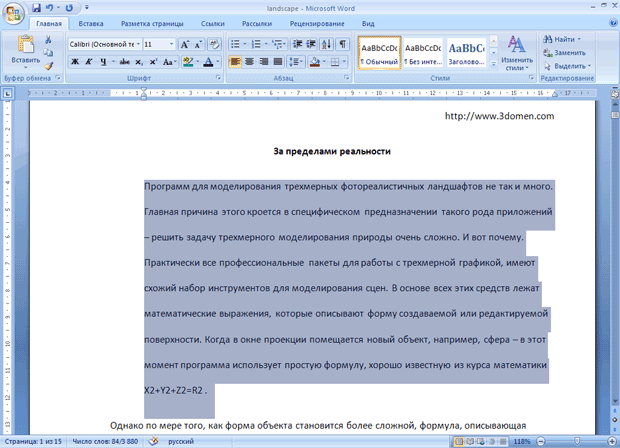620x448 pixels.
Task: Apply text highlight color
Action: pyautogui.click(x=188, y=62)
